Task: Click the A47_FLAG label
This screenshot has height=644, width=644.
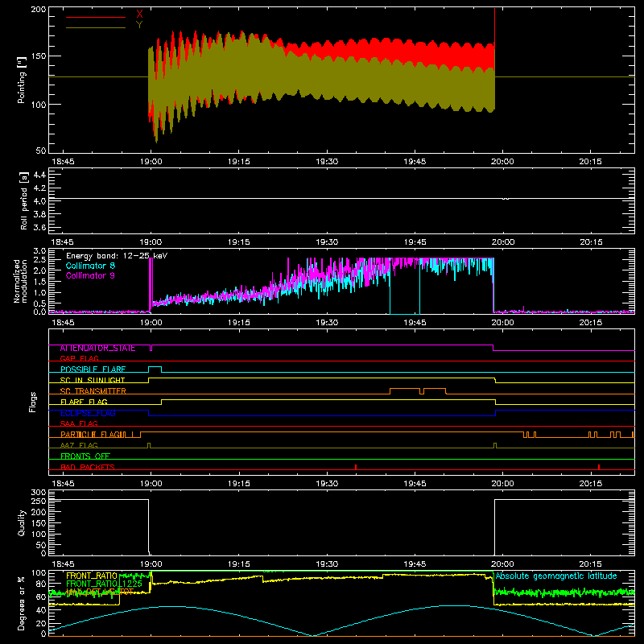Action: pyautogui.click(x=79, y=445)
